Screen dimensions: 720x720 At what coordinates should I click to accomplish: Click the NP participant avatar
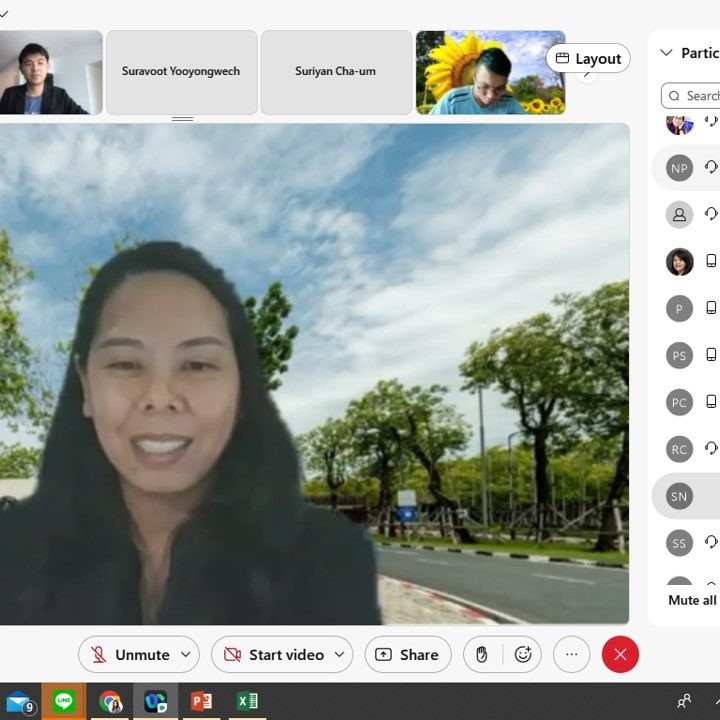click(679, 168)
